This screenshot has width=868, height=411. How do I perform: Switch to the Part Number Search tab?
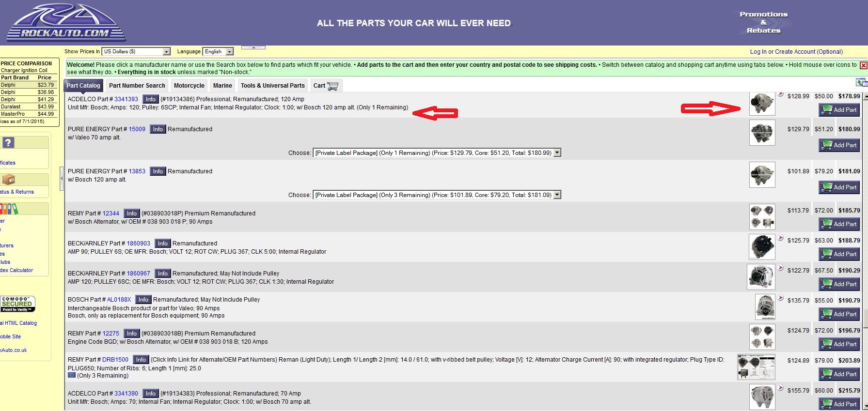137,86
